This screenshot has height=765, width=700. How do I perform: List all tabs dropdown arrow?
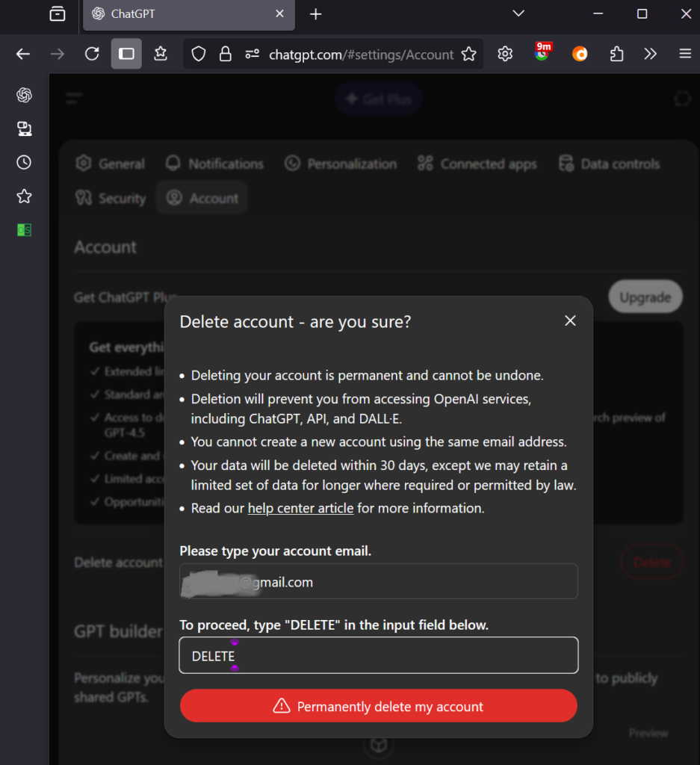(518, 13)
